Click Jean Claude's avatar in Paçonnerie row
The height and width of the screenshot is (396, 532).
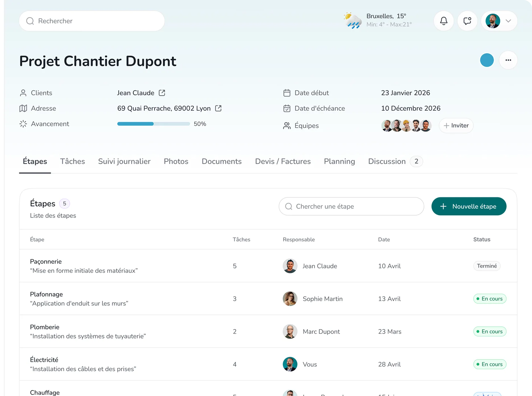coord(290,266)
